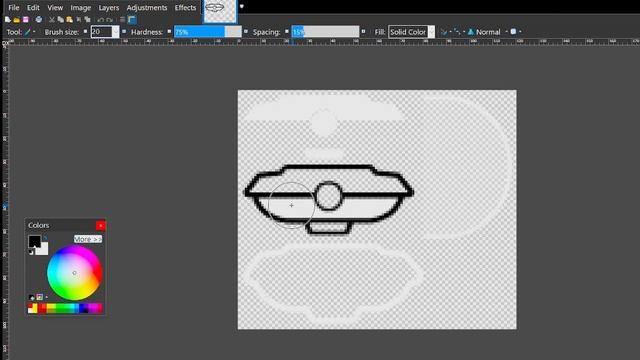
Task: Increase brush size with plus button
Action: 124,31
